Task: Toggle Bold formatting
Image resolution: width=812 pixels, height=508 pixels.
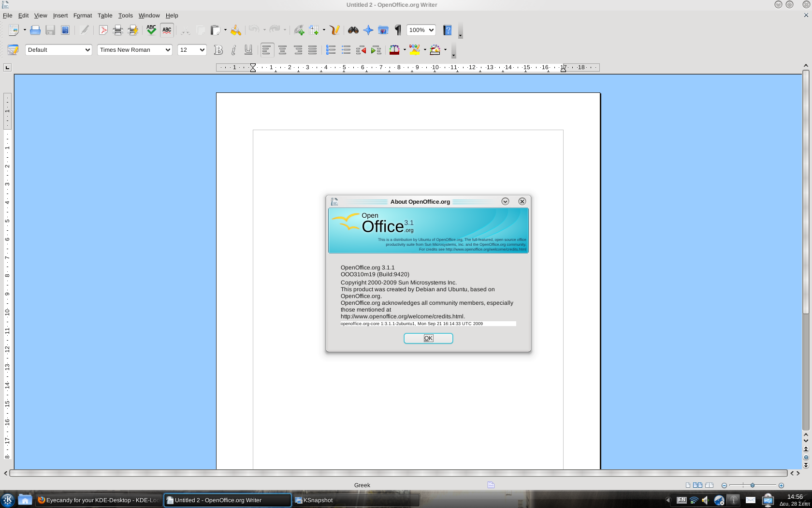Action: [218, 50]
